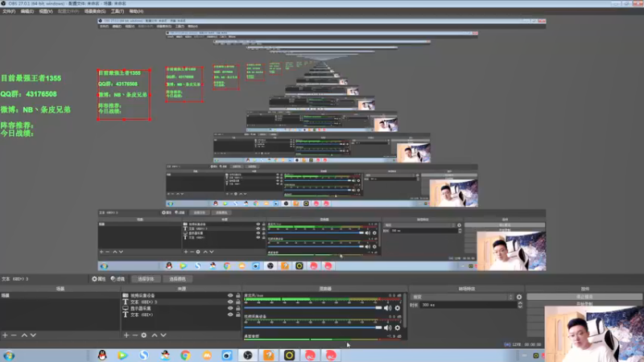
Task: Toggle visibility of the bottom 文本 (GDI+) source
Action: pos(230,315)
